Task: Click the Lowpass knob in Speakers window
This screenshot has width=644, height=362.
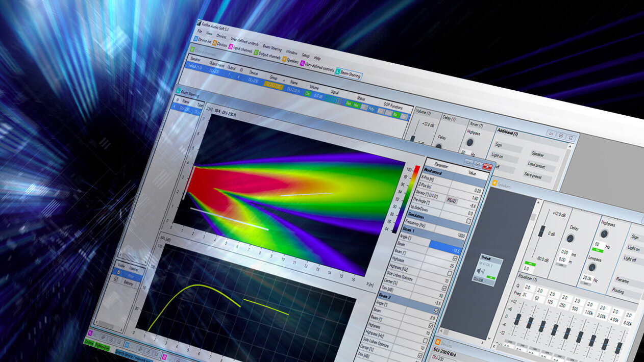Action: pos(591,267)
